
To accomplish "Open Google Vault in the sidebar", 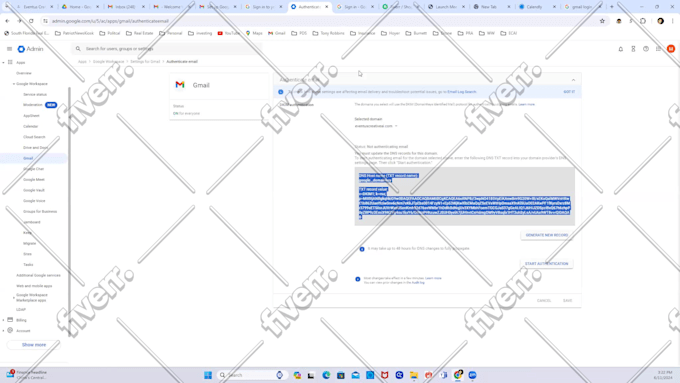I will pyautogui.click(x=34, y=190).
